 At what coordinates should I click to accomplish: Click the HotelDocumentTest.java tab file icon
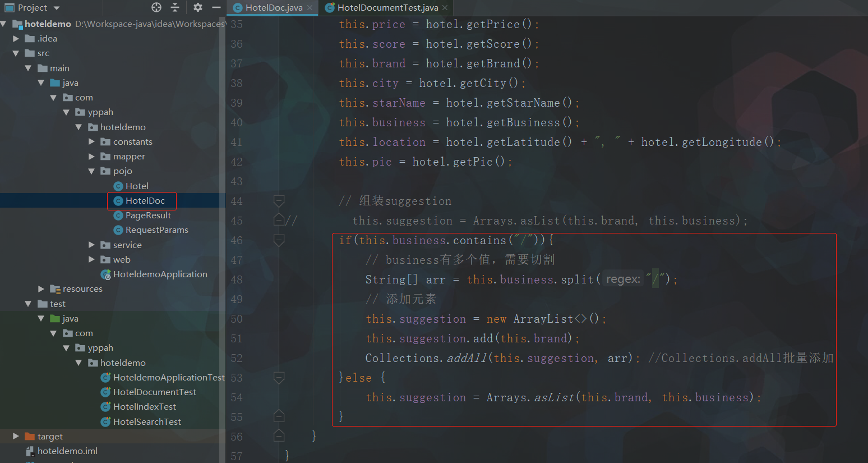pyautogui.click(x=330, y=8)
